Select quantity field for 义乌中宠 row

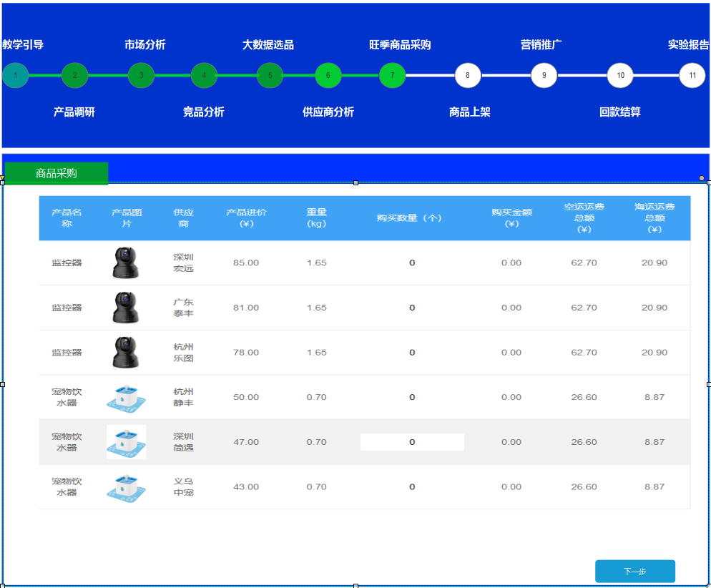[412, 487]
